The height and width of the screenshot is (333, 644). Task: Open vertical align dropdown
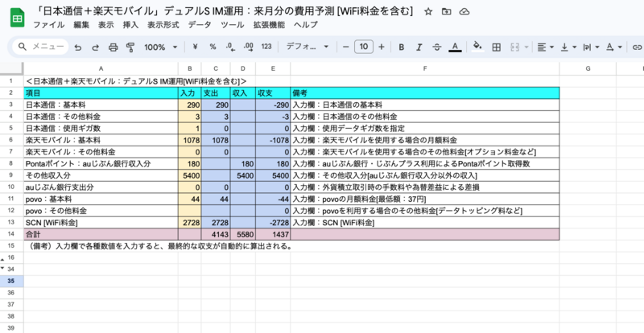[569, 47]
